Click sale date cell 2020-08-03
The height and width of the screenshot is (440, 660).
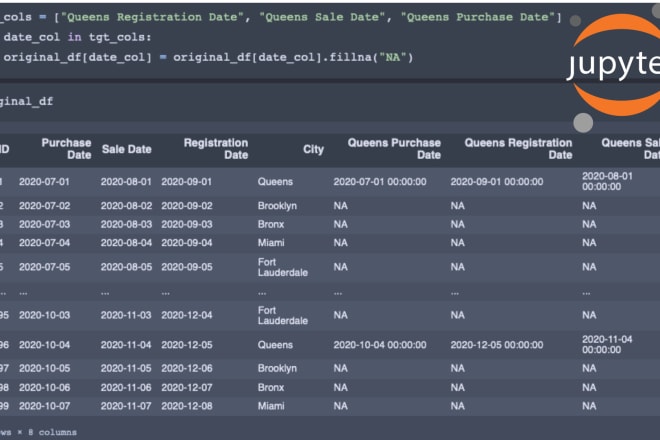click(x=126, y=224)
